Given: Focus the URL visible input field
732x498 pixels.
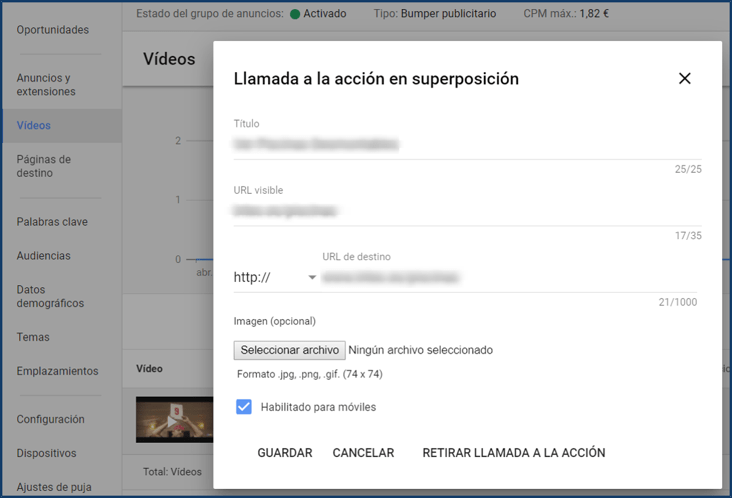Looking at the screenshot, I should [467, 211].
